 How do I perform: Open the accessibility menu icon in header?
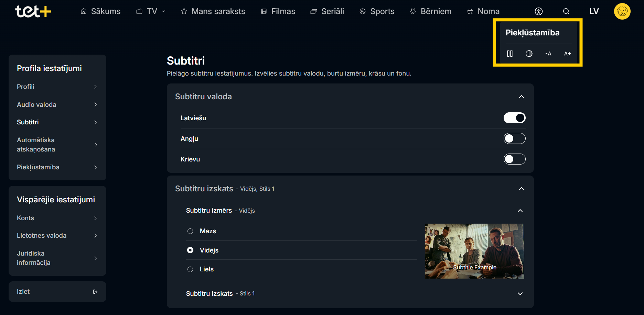point(539,11)
